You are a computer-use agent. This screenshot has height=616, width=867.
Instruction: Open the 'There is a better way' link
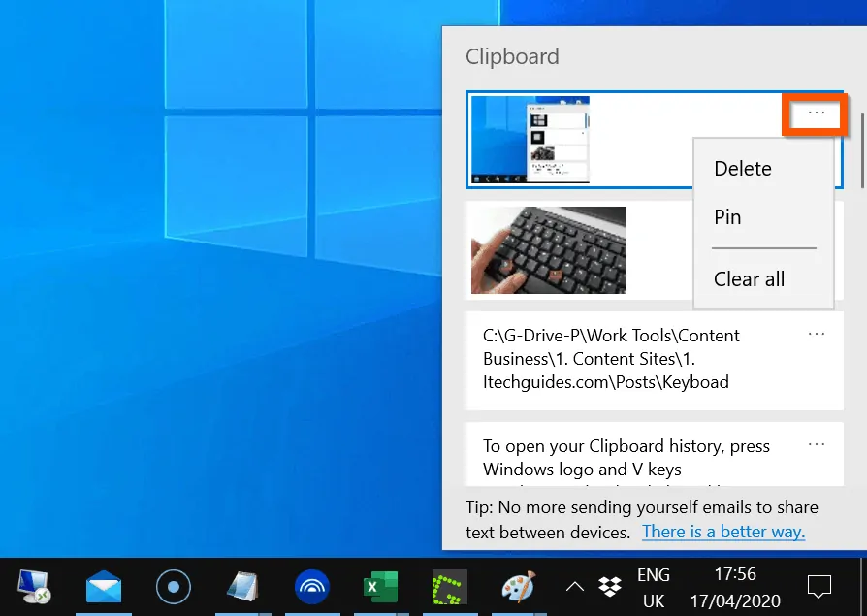point(723,532)
